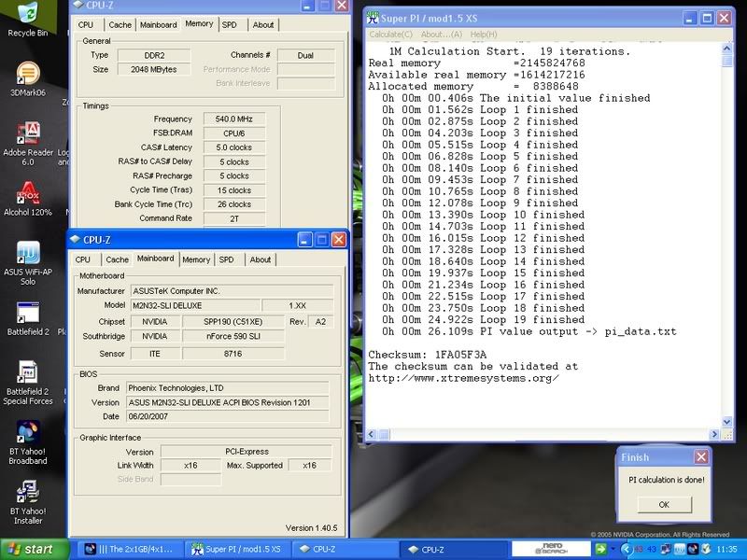Show hidden tray icons with the chevron
Viewport: 747px width, 560px height.
627,549
